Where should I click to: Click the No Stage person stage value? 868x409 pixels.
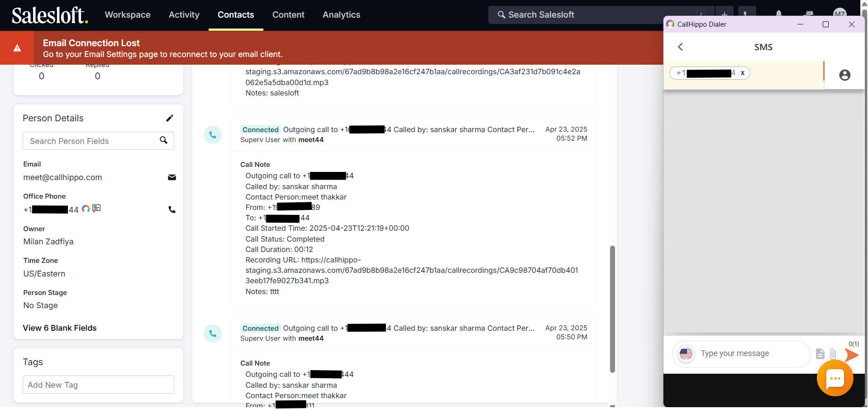click(x=41, y=305)
